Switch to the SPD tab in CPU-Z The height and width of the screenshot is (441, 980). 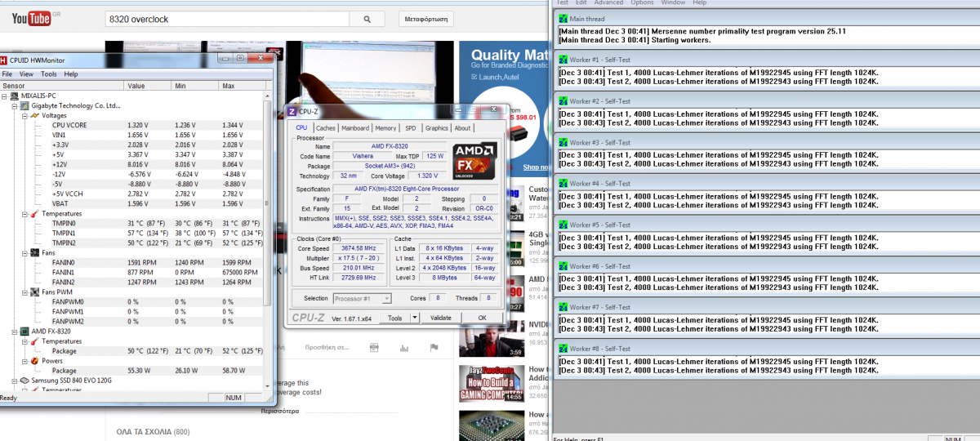410,128
